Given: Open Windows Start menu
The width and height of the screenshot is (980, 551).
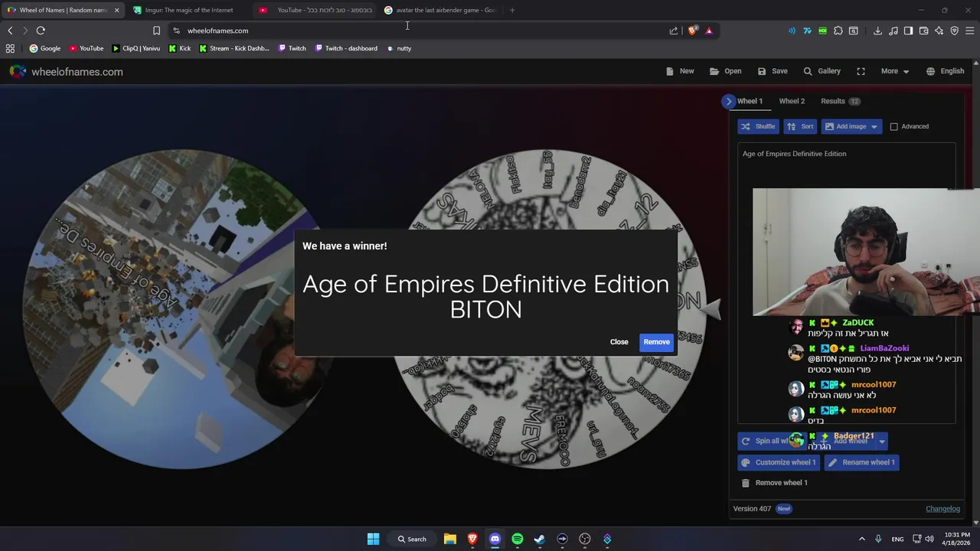Looking at the screenshot, I should (373, 539).
